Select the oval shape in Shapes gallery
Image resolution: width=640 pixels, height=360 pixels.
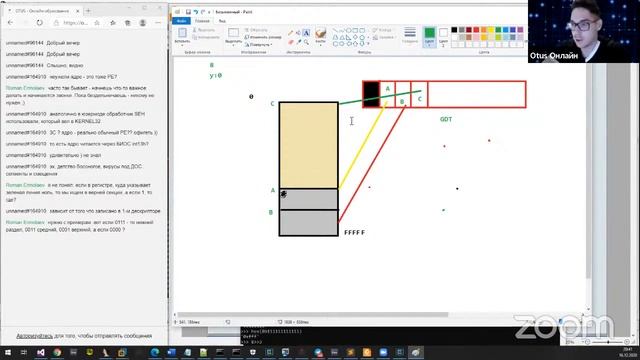(349, 30)
